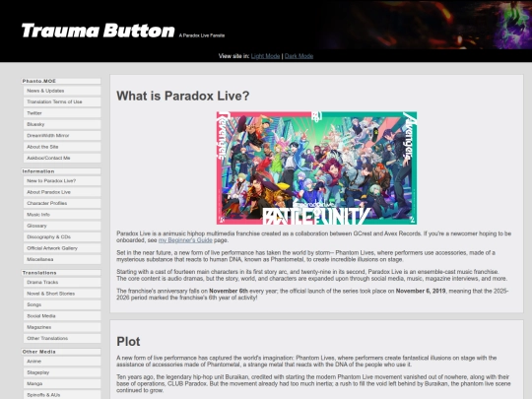Image resolution: width=532 pixels, height=399 pixels.
Task: Open the Stageplay page
Action: [x=62, y=372]
